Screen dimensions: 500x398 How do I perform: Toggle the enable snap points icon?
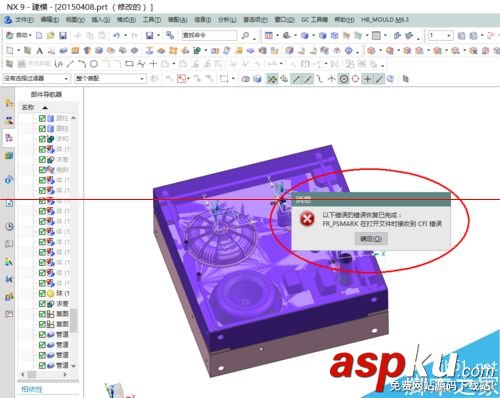[272, 79]
